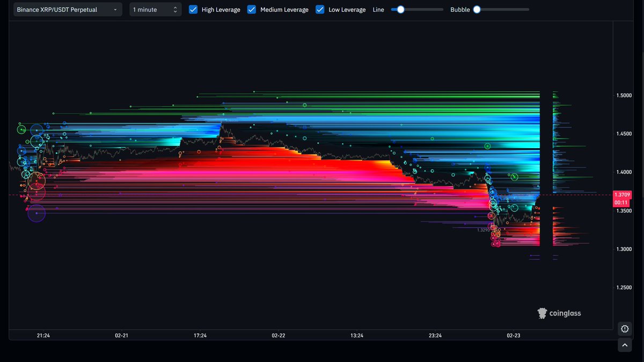This screenshot has width=644, height=362.
Task: Toggle the Medium Leverage checkbox
Action: click(x=252, y=10)
